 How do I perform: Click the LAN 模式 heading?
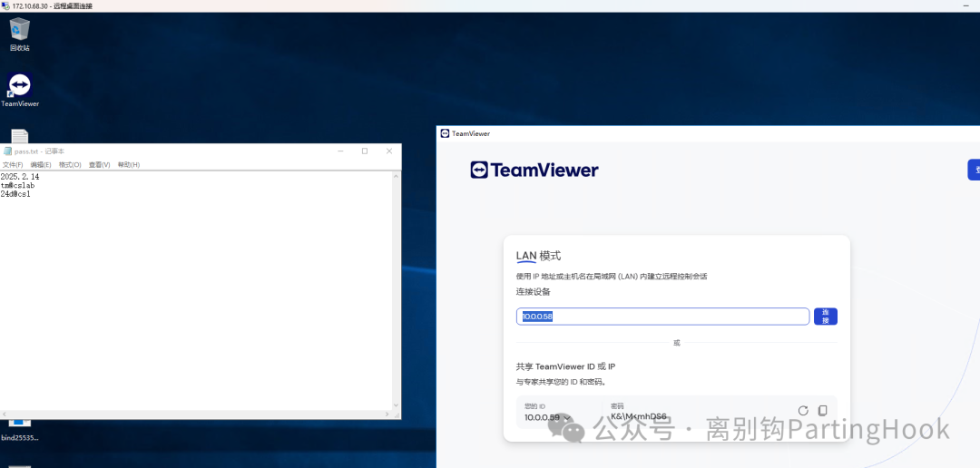[539, 256]
